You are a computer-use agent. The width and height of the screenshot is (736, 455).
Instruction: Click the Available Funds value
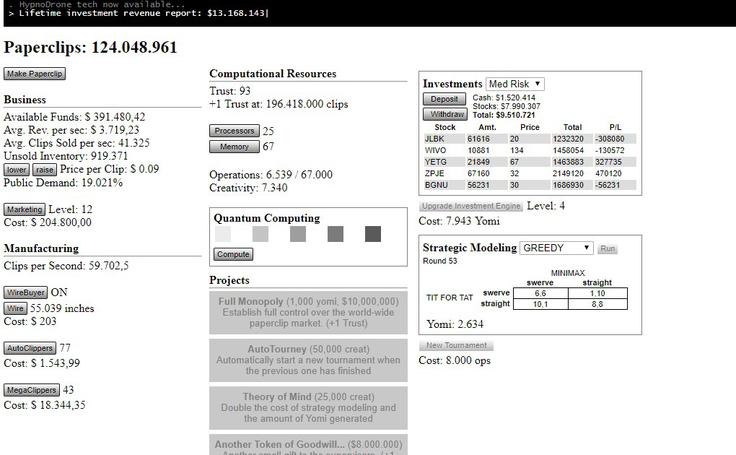coord(115,117)
